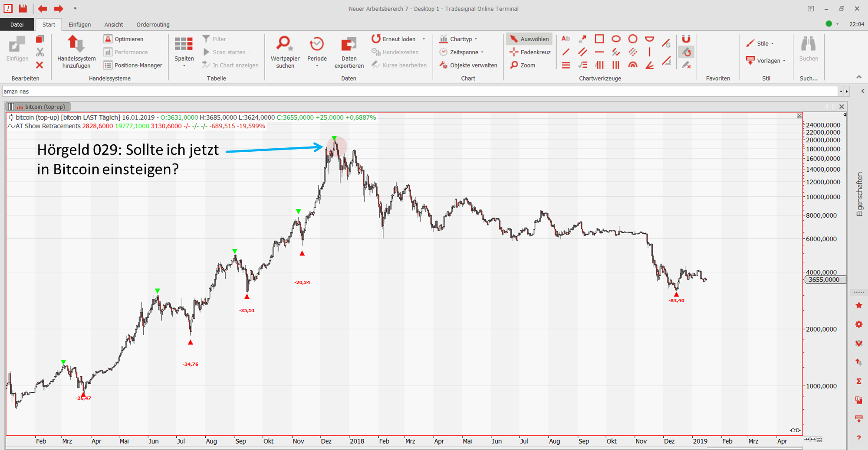Open the Zeitspanne dropdown

point(462,52)
